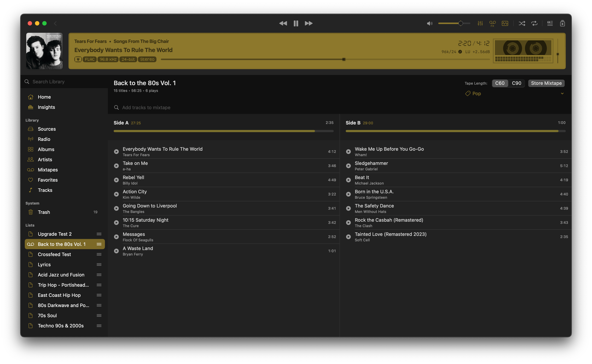Toggle the favorite heart on current track
The width and height of the screenshot is (592, 364).
pyautogui.click(x=78, y=60)
